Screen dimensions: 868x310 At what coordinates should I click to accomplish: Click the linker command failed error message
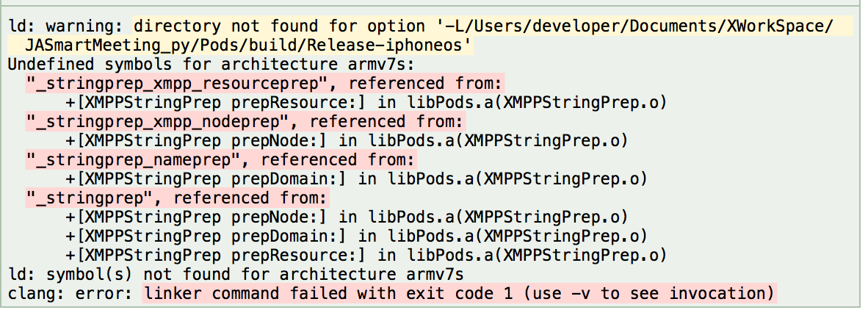pyautogui.click(x=460, y=293)
